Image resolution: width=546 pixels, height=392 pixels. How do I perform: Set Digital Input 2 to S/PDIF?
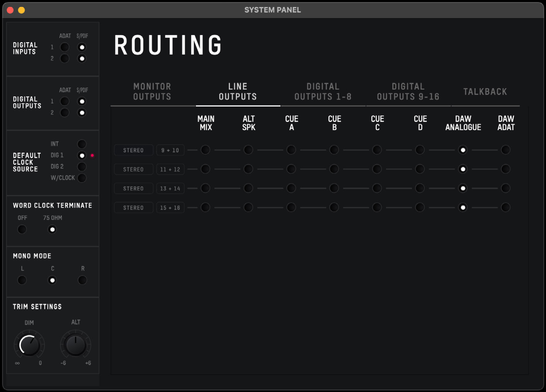[82, 59]
